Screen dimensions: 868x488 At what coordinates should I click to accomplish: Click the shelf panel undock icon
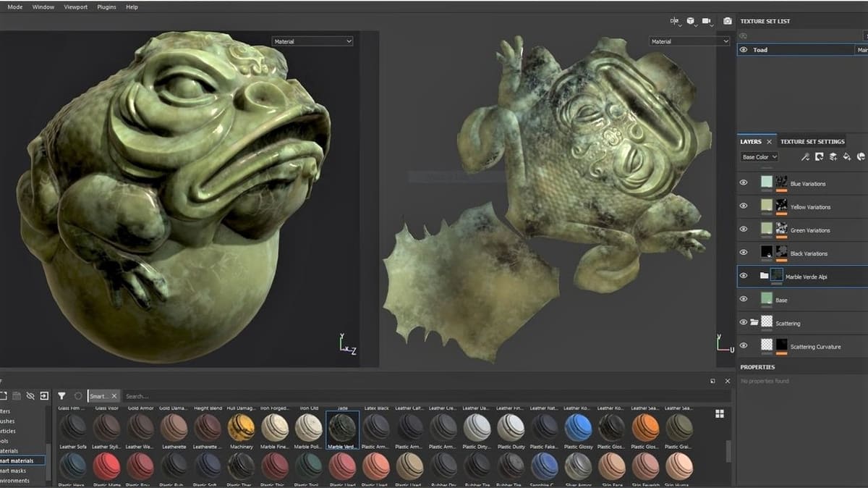click(712, 381)
